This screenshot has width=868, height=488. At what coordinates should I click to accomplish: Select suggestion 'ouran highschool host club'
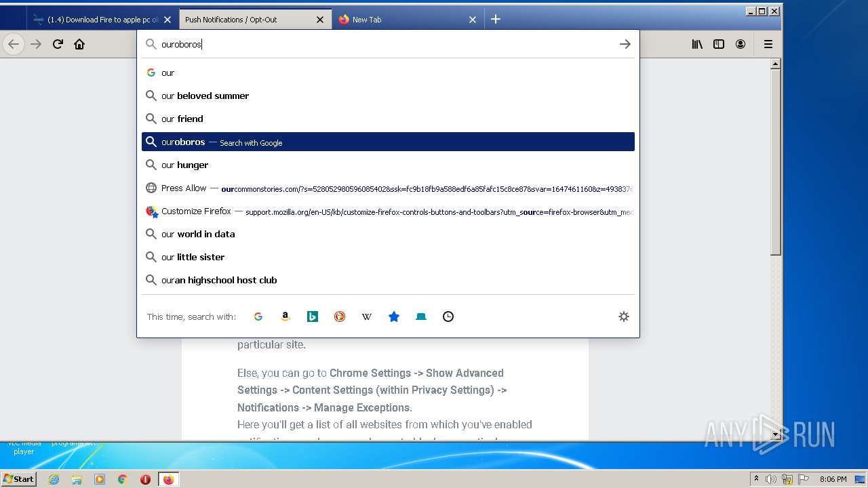click(x=388, y=280)
